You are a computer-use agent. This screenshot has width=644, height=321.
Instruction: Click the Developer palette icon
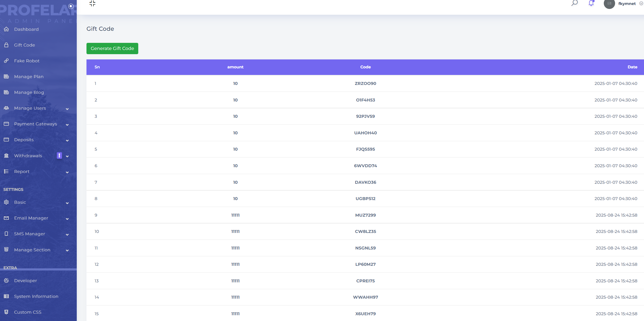click(x=6, y=281)
